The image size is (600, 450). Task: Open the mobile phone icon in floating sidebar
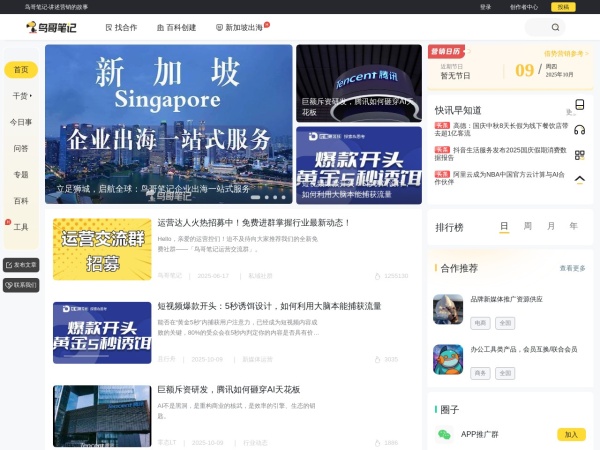(579, 105)
